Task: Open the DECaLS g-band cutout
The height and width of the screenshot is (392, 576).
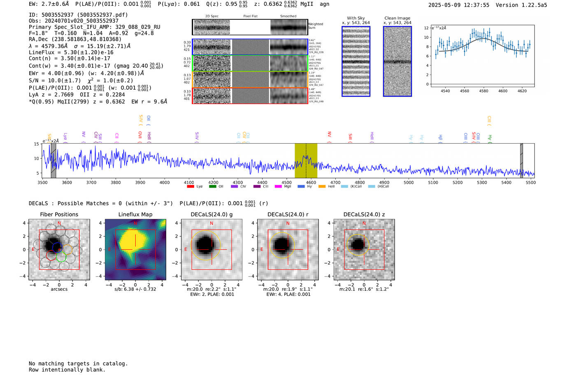Action: click(x=211, y=250)
